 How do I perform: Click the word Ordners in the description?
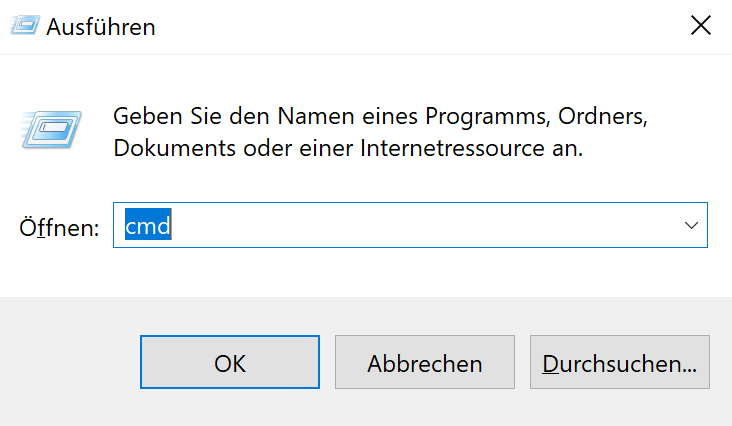(x=603, y=116)
